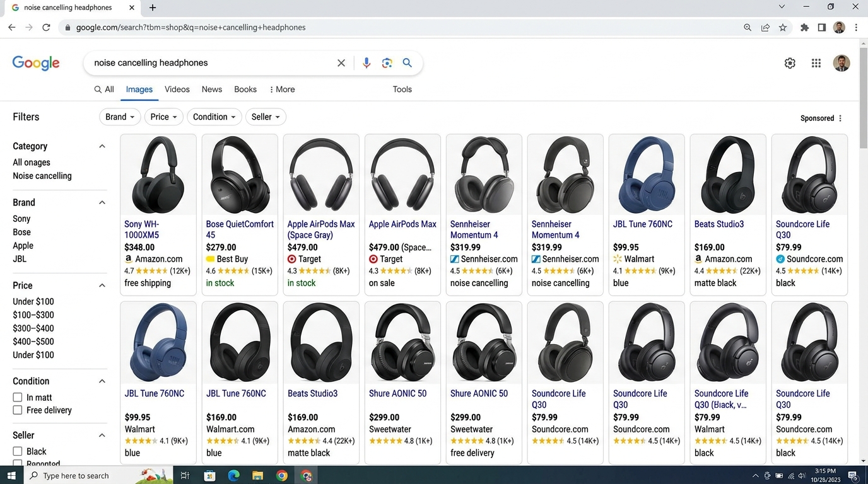Bookmark this page with star icon
Viewport: 868px width, 484px height.
pos(783,27)
